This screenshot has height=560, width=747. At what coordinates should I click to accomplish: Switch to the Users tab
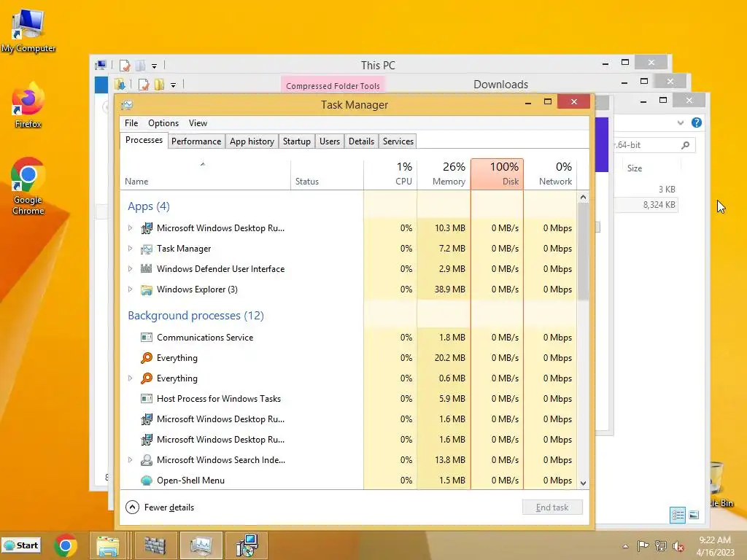coord(330,141)
